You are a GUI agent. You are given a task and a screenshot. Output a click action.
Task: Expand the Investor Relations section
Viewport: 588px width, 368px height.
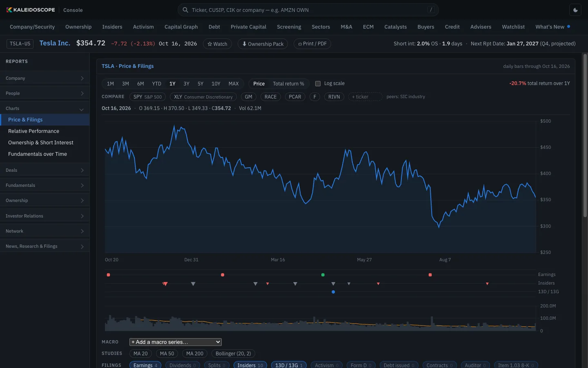pos(45,216)
